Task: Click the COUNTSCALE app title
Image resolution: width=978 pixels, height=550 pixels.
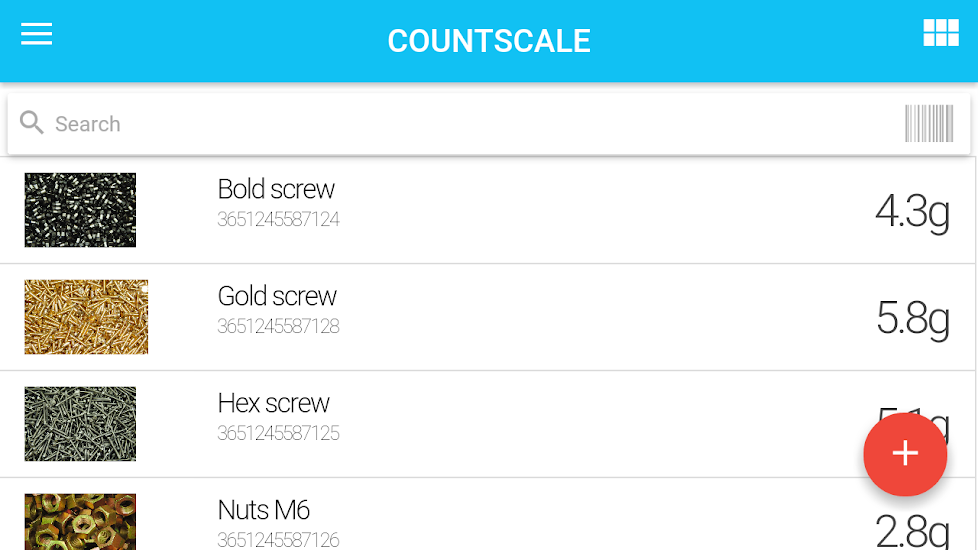Action: pyautogui.click(x=489, y=41)
